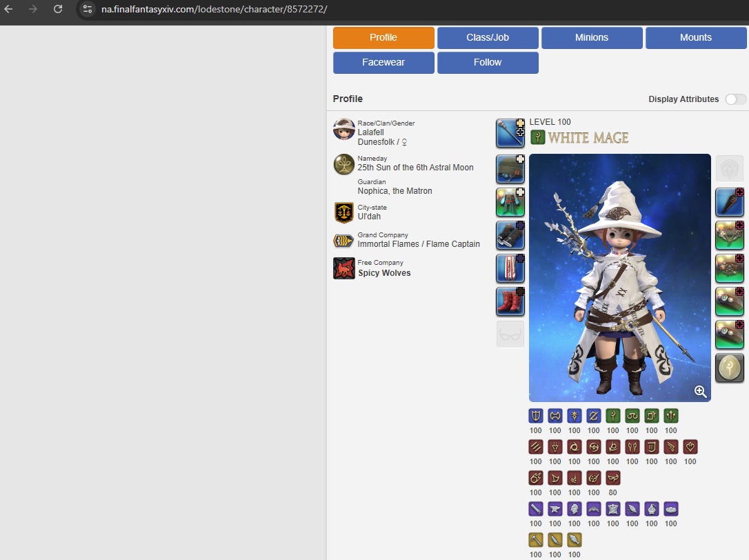This screenshot has height=560, width=749.
Task: Open the Minions tab
Action: click(x=592, y=38)
